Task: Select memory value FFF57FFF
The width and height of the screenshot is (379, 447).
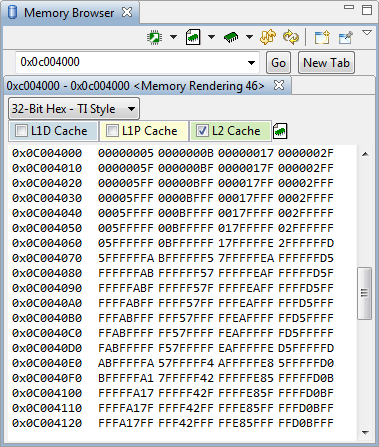Action: [186, 318]
